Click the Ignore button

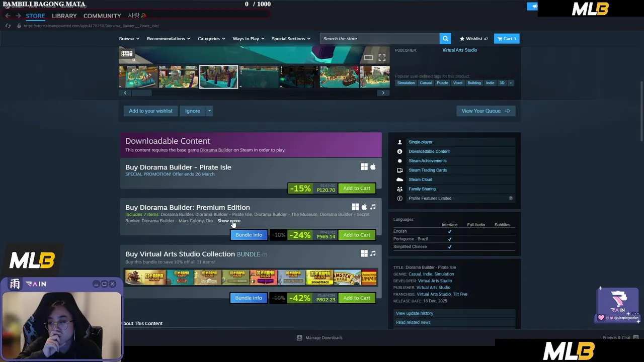(193, 111)
